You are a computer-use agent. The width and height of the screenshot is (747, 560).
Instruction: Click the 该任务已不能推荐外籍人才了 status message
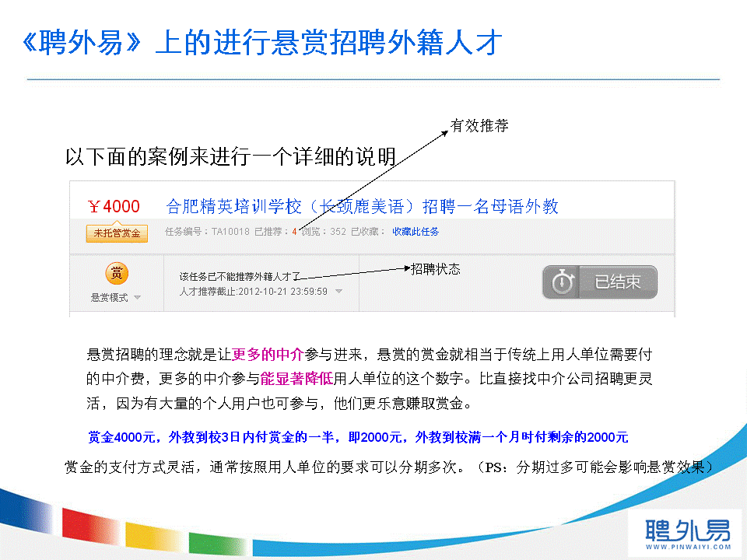[x=239, y=276]
